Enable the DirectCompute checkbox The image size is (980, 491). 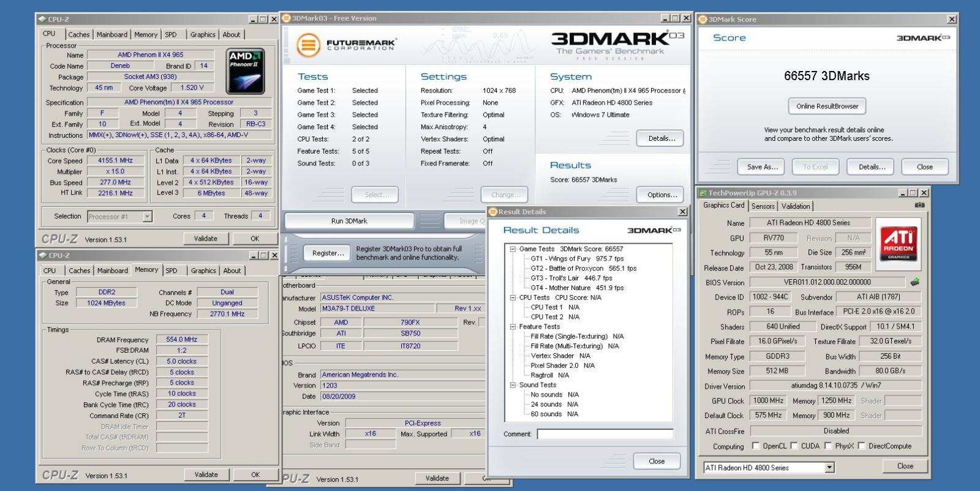[861, 446]
